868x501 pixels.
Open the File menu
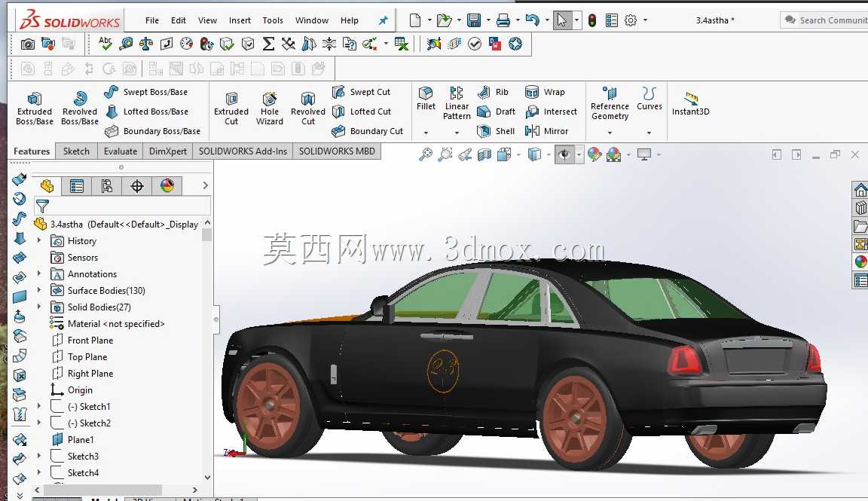151,20
